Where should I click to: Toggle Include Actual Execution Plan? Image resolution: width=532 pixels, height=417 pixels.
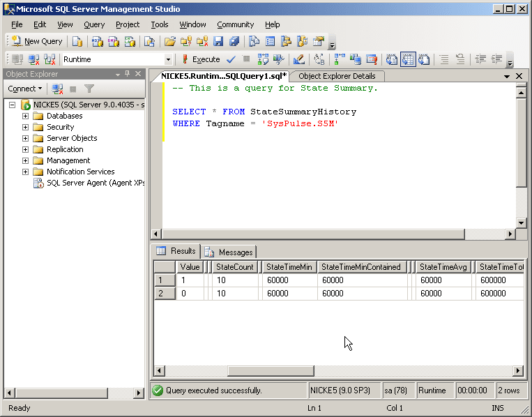coord(340,59)
